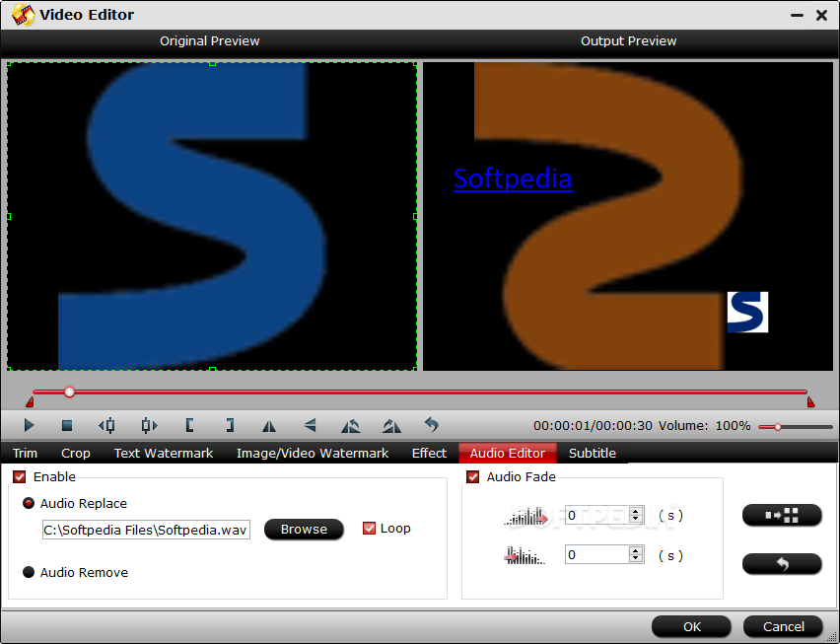Click the fade-in duration input field
This screenshot has height=644, width=840.
(597, 516)
